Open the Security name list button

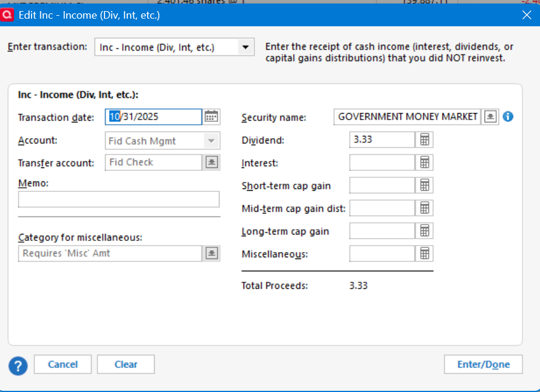click(490, 117)
